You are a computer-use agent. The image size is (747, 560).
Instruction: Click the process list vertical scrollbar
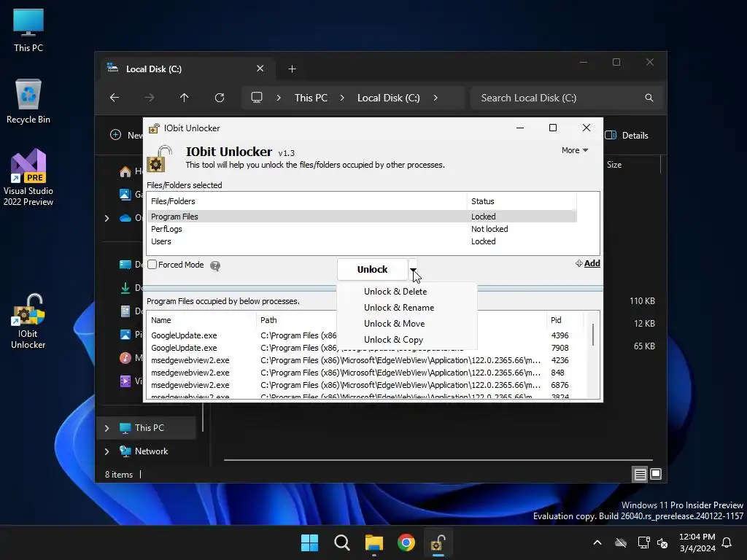(x=593, y=335)
